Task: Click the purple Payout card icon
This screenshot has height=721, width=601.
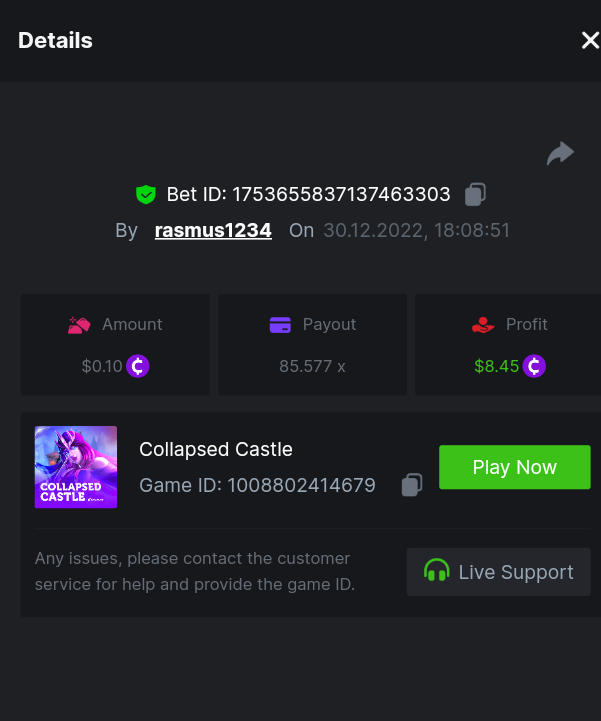Action: [x=280, y=325]
